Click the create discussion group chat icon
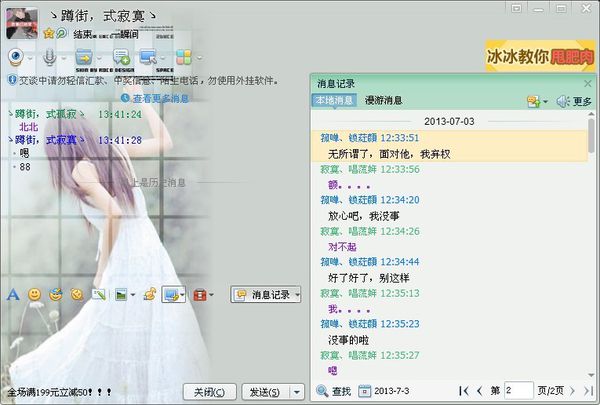The height and width of the screenshot is (405, 600). tap(121, 57)
